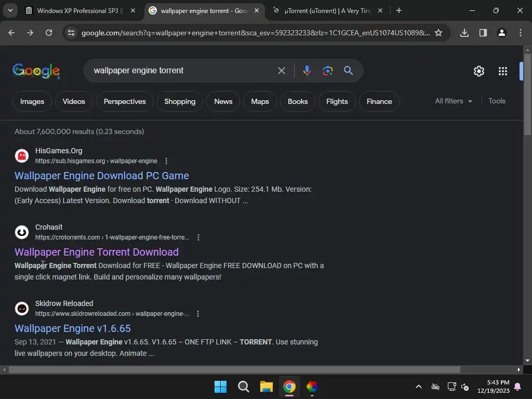Switch to Chrome on the taskbar
This screenshot has height=399, width=532.
point(289,387)
